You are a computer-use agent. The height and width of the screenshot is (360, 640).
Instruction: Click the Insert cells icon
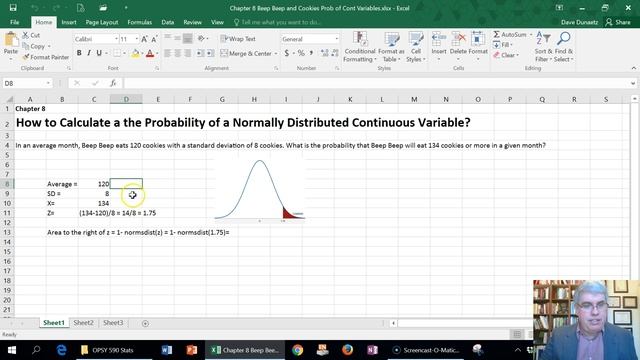439,39
